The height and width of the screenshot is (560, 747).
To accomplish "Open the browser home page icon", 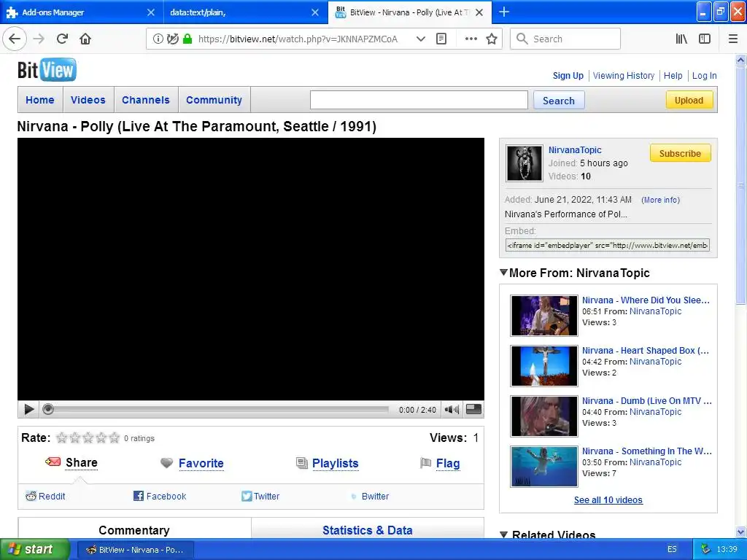I will [x=85, y=39].
